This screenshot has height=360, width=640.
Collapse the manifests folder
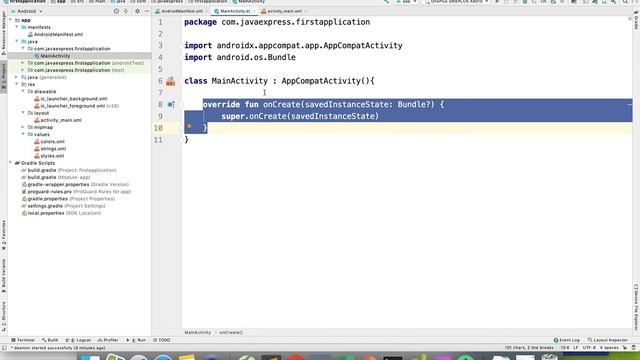pos(17,27)
